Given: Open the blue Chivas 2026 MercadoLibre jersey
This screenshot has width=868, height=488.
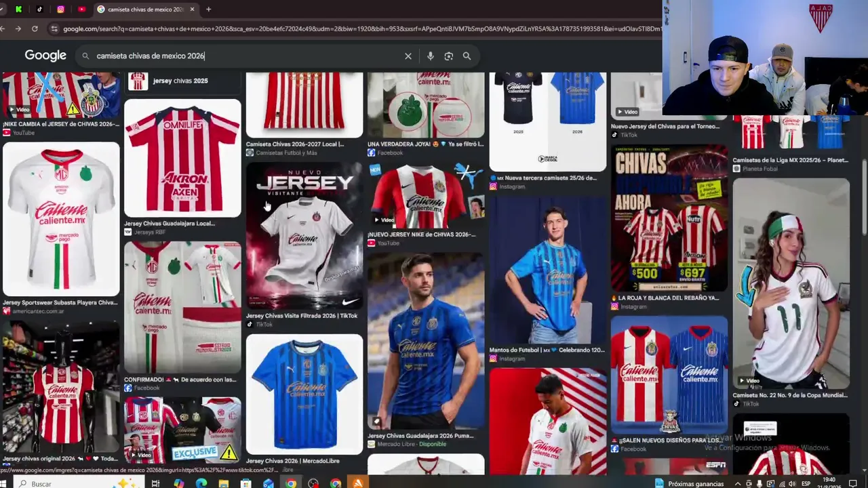Looking at the screenshot, I should point(304,394).
